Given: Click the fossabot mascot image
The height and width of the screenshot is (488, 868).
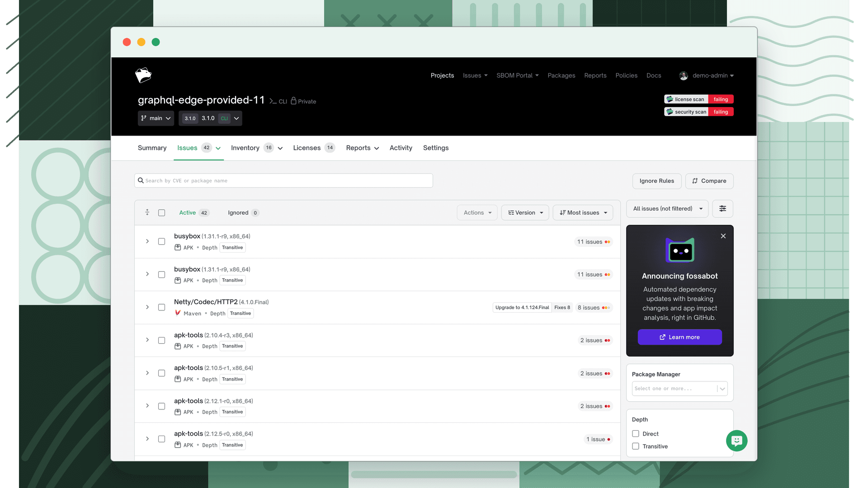Looking at the screenshot, I should (679, 250).
